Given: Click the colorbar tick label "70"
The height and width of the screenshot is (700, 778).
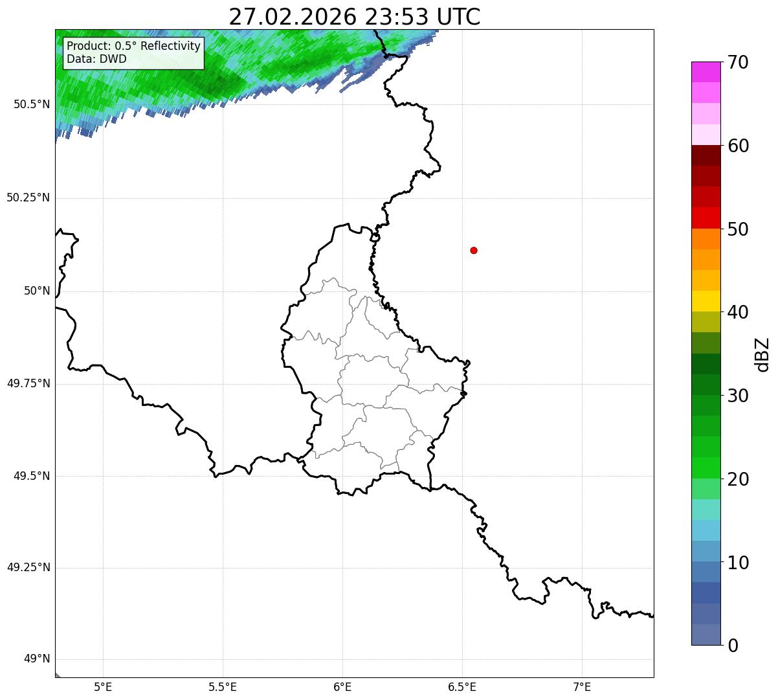Looking at the screenshot, I should pos(738,63).
